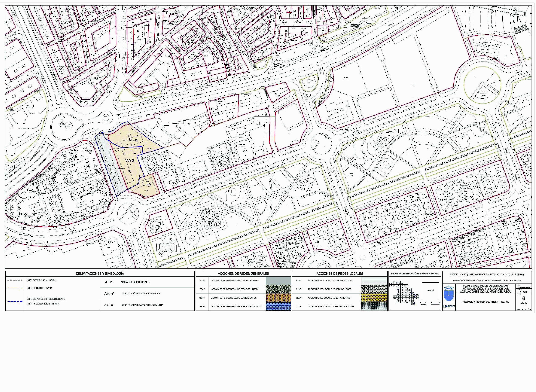Viewport: 536px width, 392px height.
Task: Click the AC-45 label on the map
Action: point(133,140)
